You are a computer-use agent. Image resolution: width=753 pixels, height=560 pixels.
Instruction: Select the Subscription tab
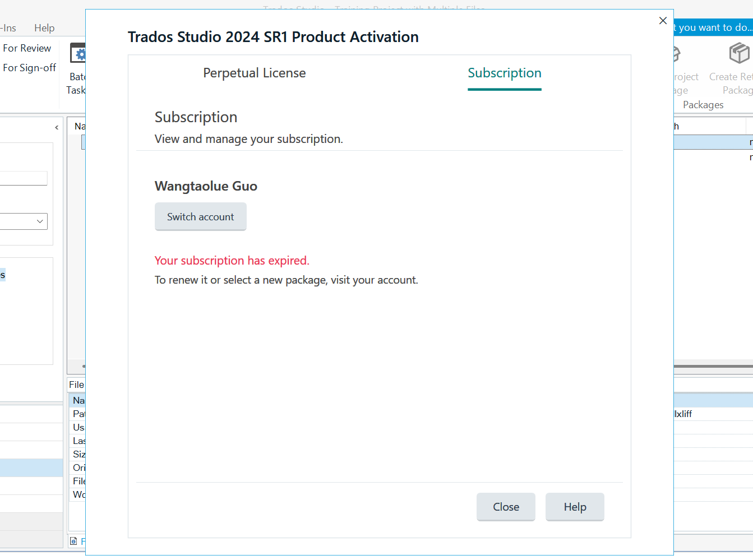point(504,73)
